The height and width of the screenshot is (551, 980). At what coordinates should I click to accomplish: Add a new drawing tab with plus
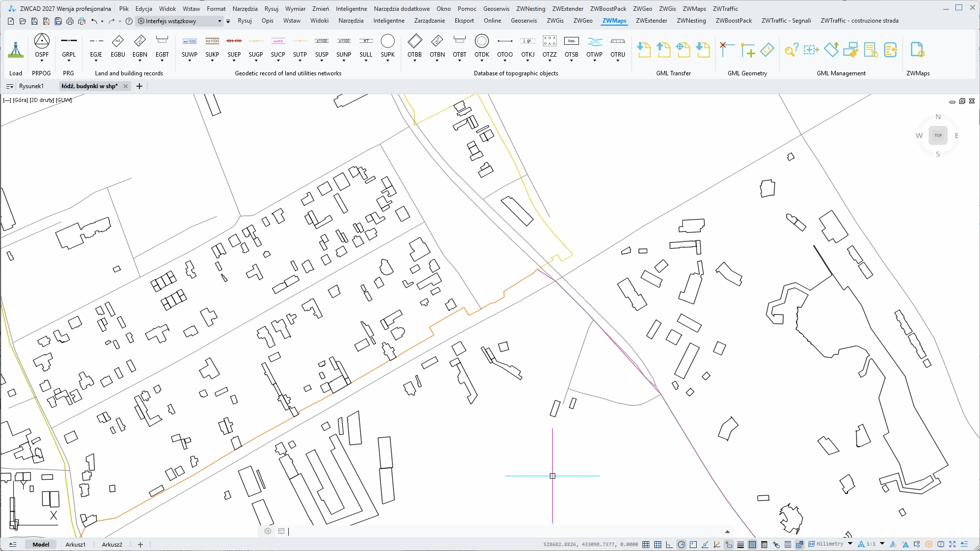coord(139,86)
